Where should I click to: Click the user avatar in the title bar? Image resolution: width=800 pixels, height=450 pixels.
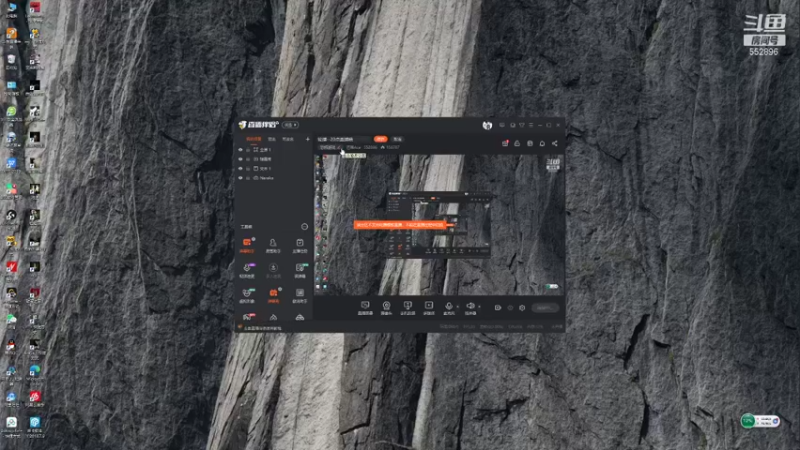pos(487,125)
